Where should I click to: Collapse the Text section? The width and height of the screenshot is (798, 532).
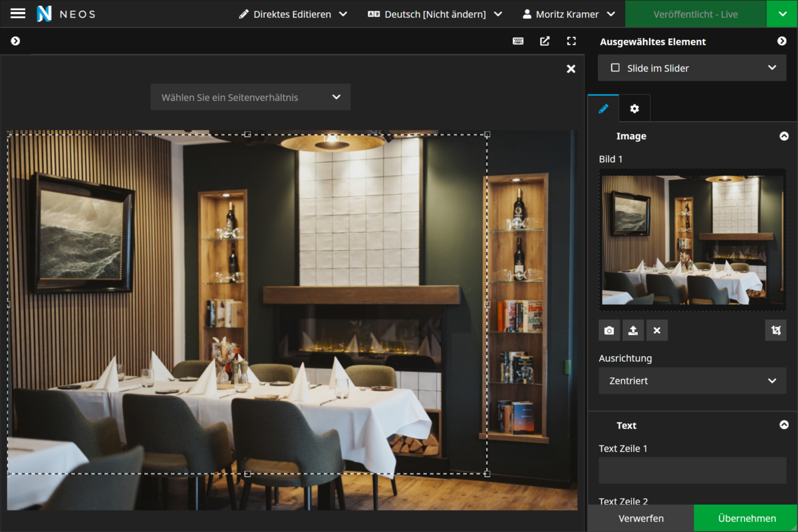coord(784,426)
